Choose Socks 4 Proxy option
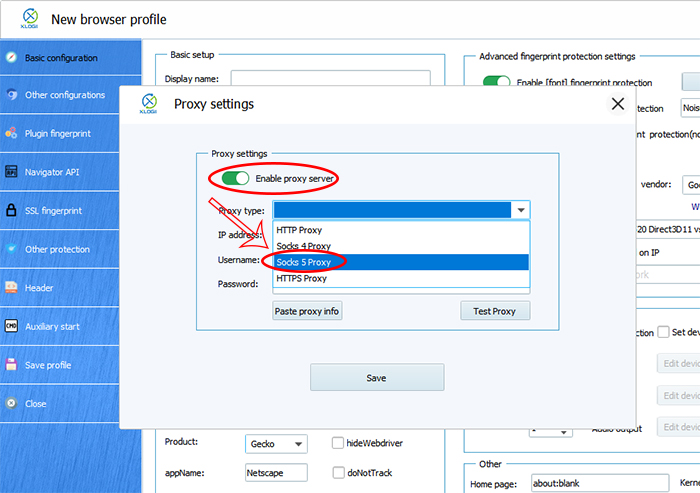 [401, 246]
